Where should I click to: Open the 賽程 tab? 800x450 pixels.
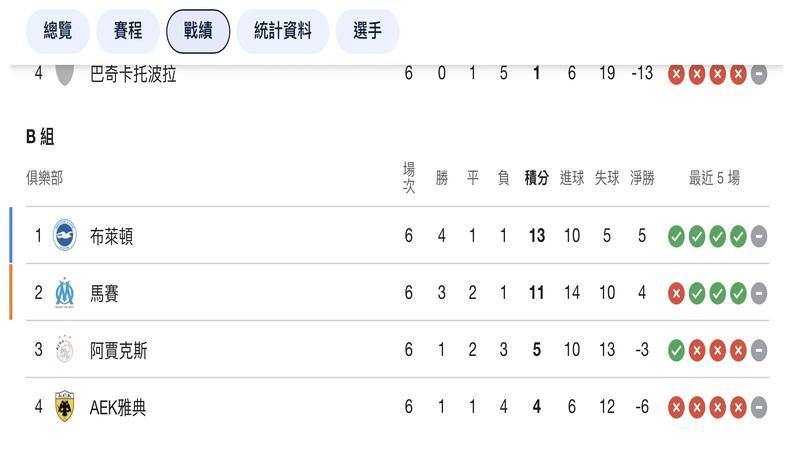click(127, 31)
